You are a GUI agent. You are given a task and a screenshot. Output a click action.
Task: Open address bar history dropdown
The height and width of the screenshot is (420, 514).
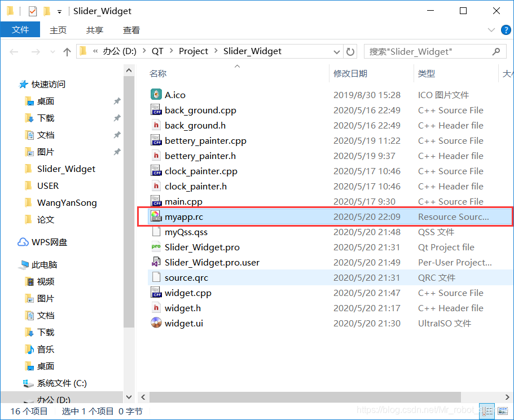(x=336, y=52)
